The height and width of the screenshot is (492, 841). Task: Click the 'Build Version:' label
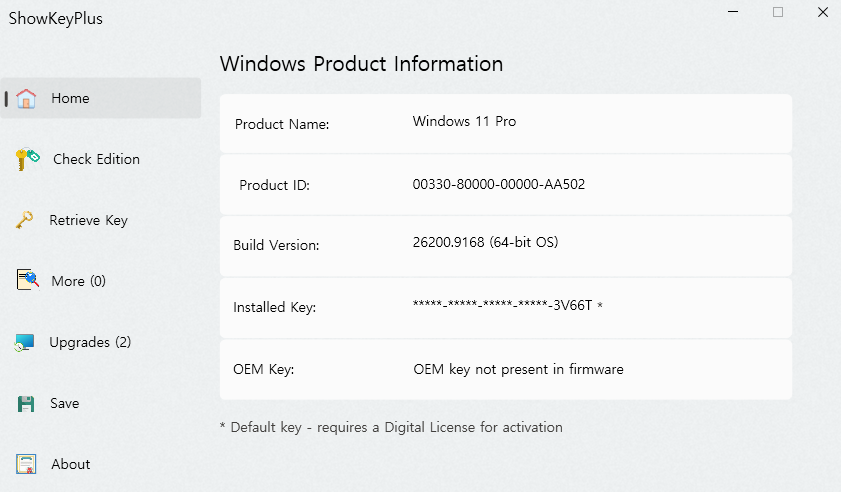click(x=276, y=246)
